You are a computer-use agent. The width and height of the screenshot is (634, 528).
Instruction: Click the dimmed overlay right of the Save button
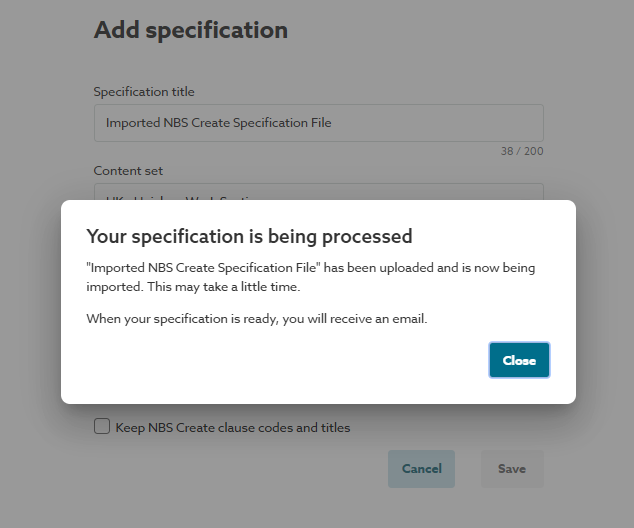click(x=590, y=468)
